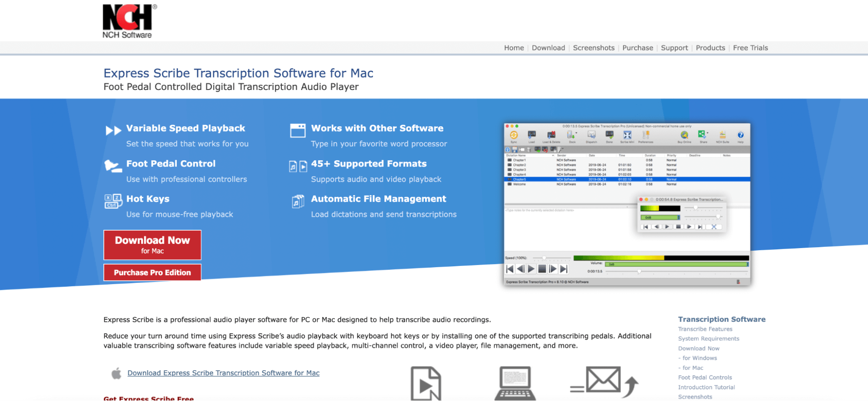Click Load & Delete icon in Express Scribe toolbar

(x=551, y=135)
